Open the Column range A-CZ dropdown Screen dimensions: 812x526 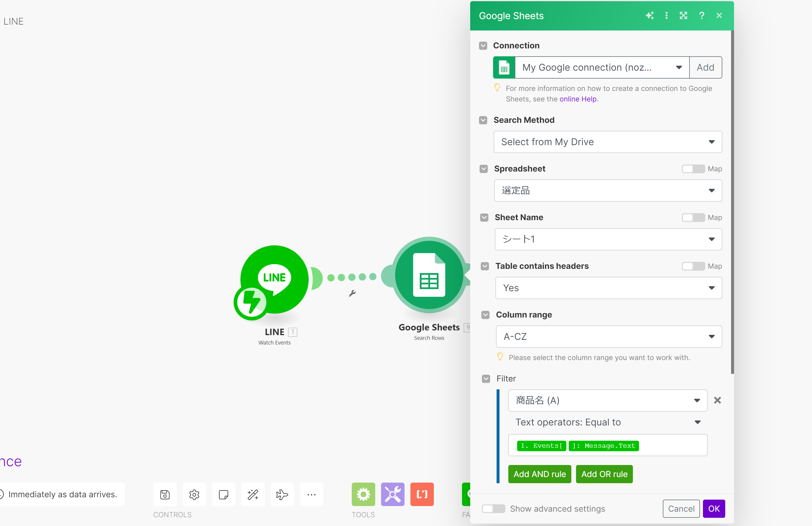pyautogui.click(x=609, y=337)
